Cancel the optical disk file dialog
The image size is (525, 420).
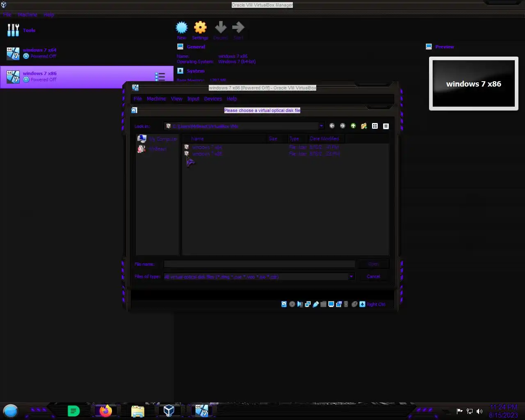coord(373,276)
